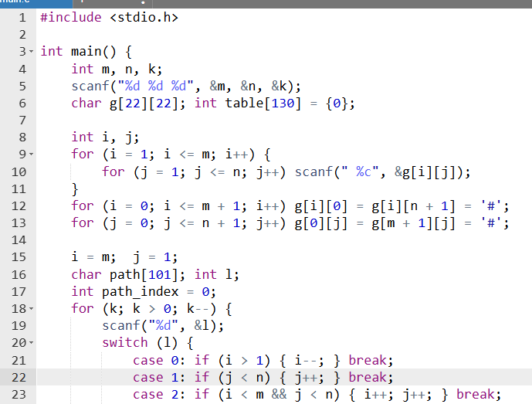Click the empty line 14 in editor
The height and width of the screenshot is (404, 532).
pyautogui.click(x=232, y=240)
